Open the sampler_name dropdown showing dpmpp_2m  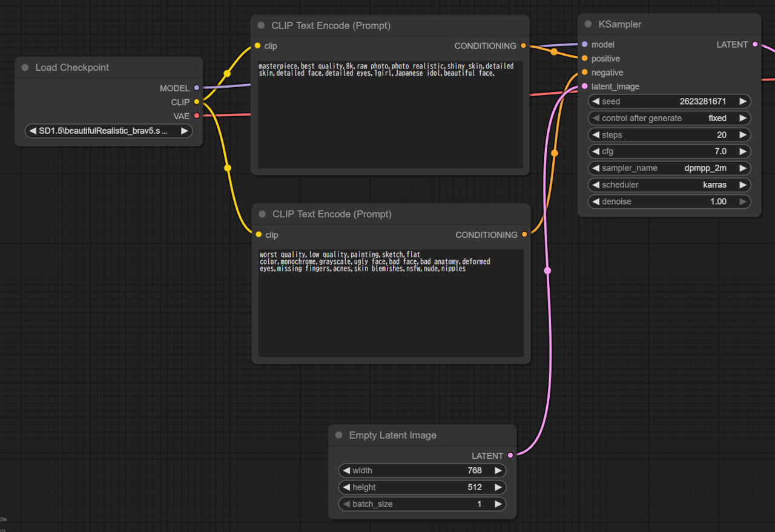click(x=669, y=168)
